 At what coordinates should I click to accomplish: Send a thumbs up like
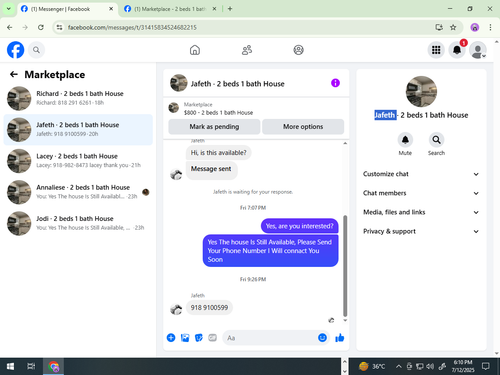click(x=340, y=338)
